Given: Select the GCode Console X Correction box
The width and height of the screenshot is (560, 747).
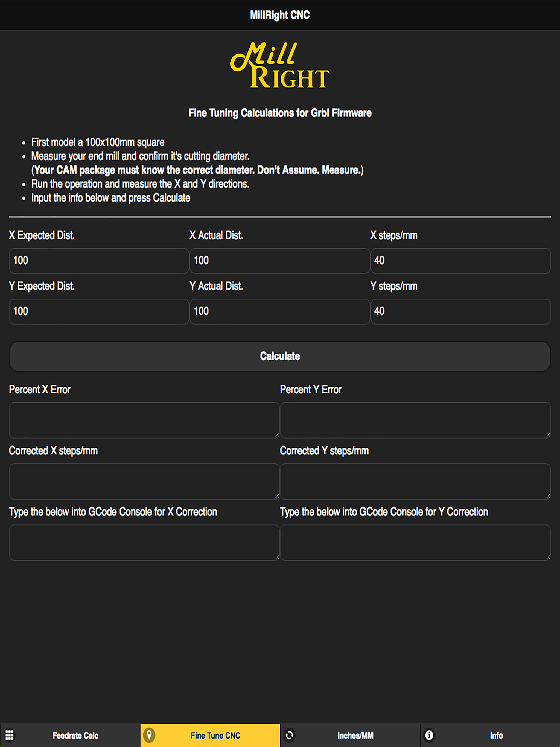Looking at the screenshot, I should pos(144,542).
